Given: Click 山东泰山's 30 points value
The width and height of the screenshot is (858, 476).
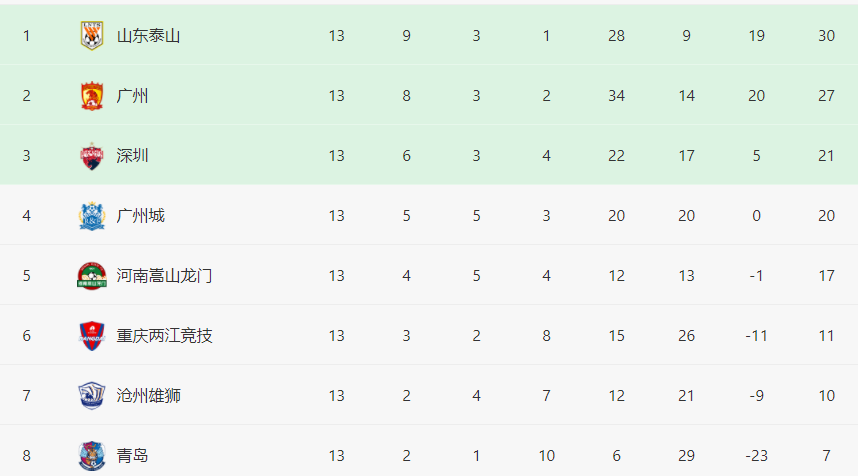Looking at the screenshot, I should coord(826,36).
